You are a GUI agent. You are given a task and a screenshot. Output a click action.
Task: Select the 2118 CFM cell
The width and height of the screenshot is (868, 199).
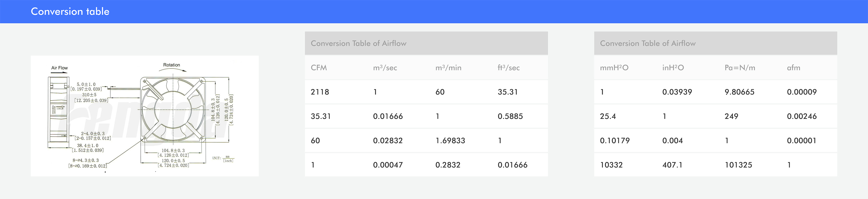[320, 92]
